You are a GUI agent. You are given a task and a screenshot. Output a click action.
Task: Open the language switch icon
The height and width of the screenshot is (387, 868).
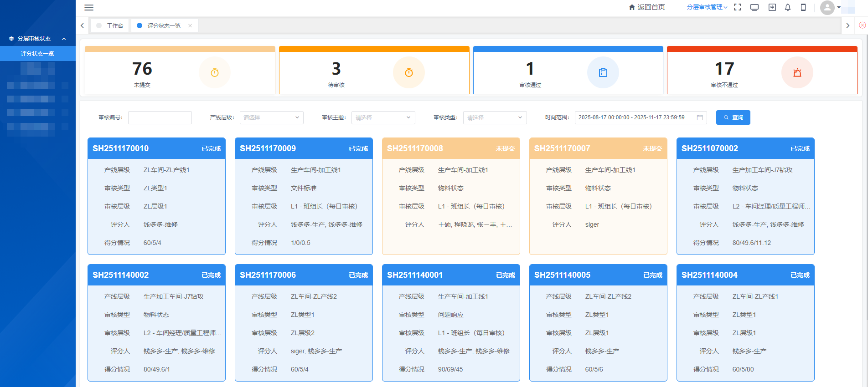click(772, 7)
